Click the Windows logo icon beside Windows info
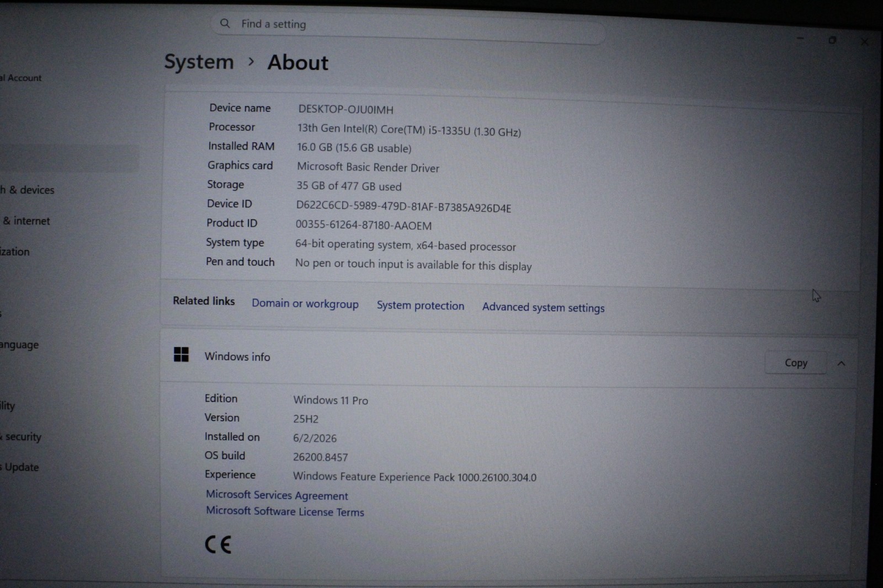The height and width of the screenshot is (588, 883). (181, 354)
